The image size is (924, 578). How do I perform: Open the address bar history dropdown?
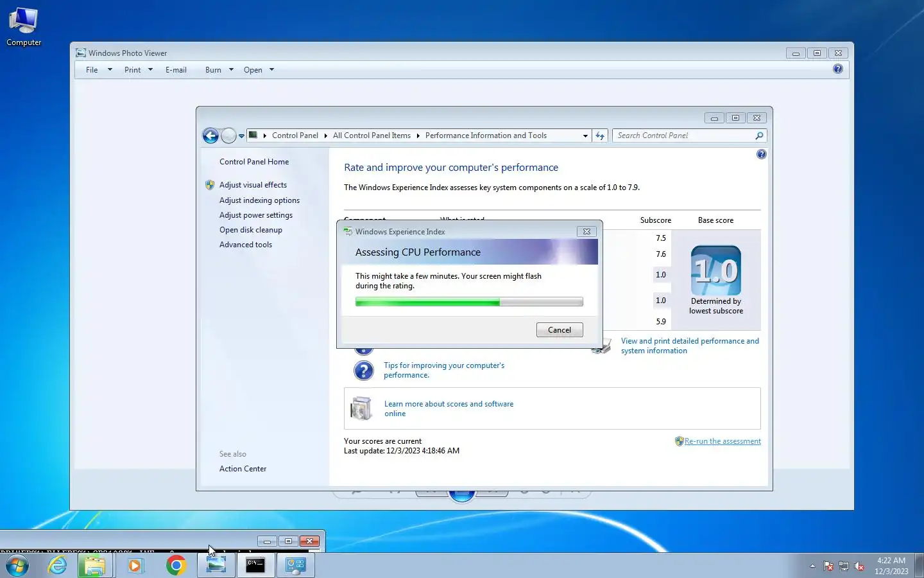585,136
